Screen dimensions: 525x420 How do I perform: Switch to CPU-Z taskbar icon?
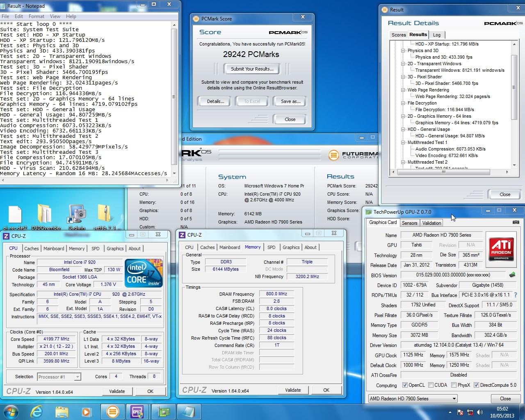(x=137, y=411)
